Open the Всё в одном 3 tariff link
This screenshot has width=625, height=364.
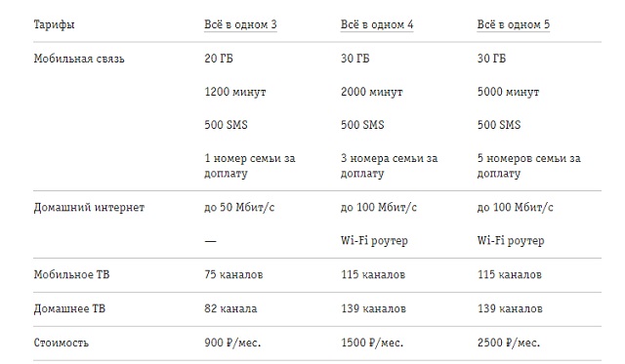(x=240, y=24)
